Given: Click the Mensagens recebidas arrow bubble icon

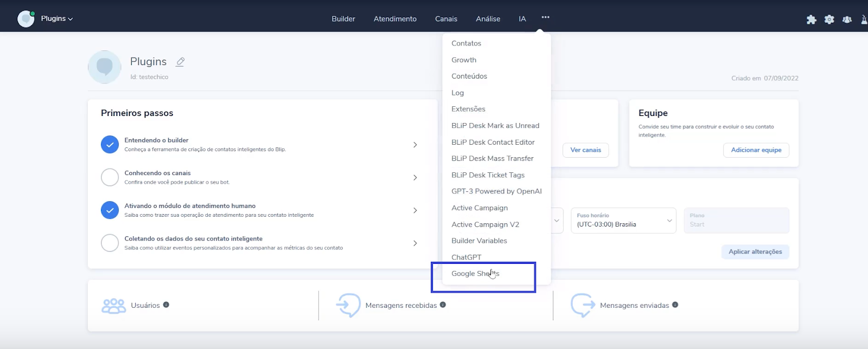Looking at the screenshot, I should coord(348,306).
